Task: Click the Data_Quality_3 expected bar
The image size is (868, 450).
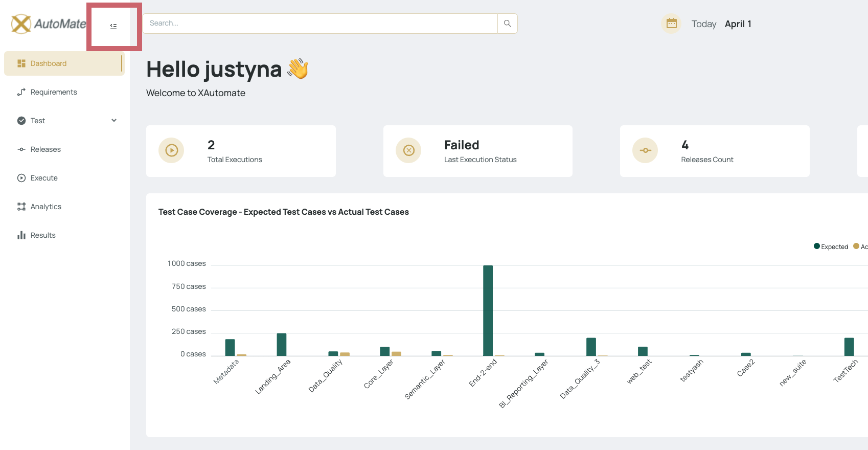Action: (591, 347)
